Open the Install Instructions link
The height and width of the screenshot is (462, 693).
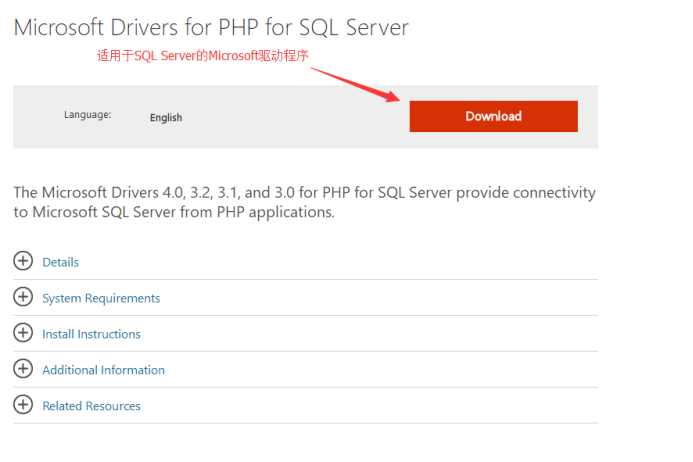(91, 334)
